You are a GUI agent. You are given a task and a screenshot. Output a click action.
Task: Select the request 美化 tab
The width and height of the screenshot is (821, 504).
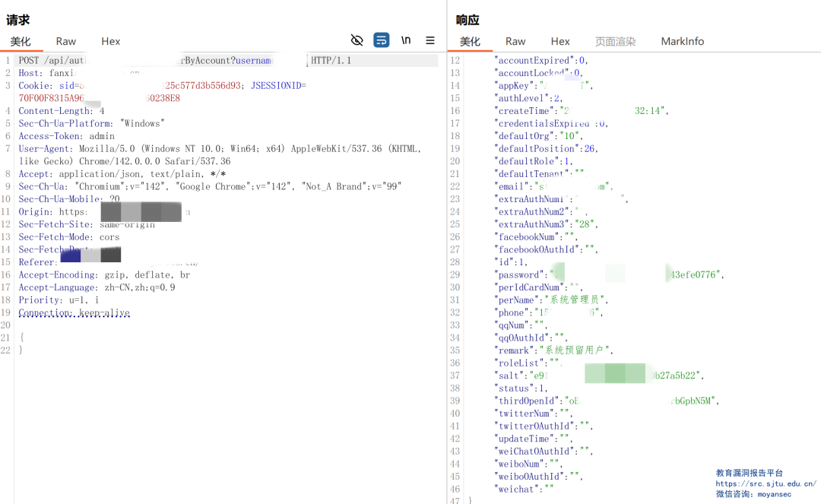point(21,41)
